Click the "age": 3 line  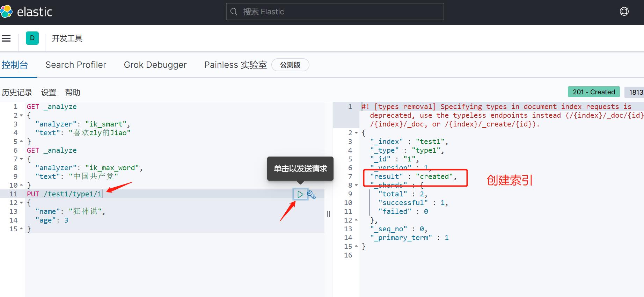tap(52, 220)
